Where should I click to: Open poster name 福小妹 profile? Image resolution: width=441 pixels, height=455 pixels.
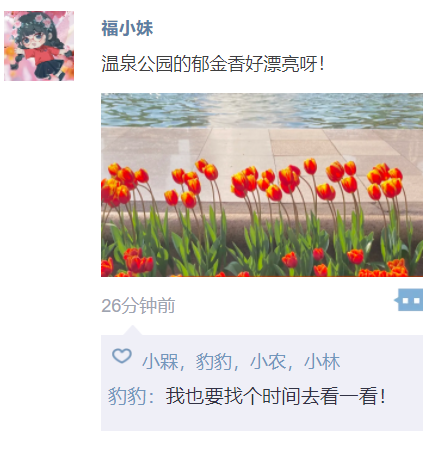tap(127, 28)
